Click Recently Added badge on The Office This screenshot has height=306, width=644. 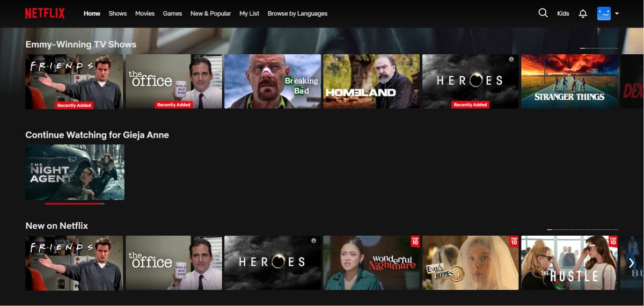(x=174, y=105)
